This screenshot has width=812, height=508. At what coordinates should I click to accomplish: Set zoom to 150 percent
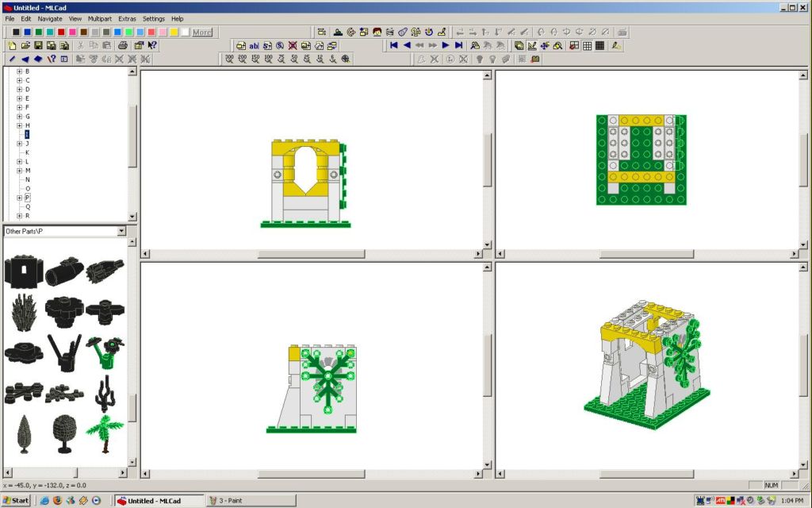(255, 59)
